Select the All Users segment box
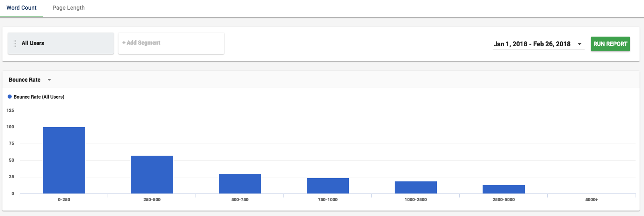The image size is (644, 216). click(61, 43)
